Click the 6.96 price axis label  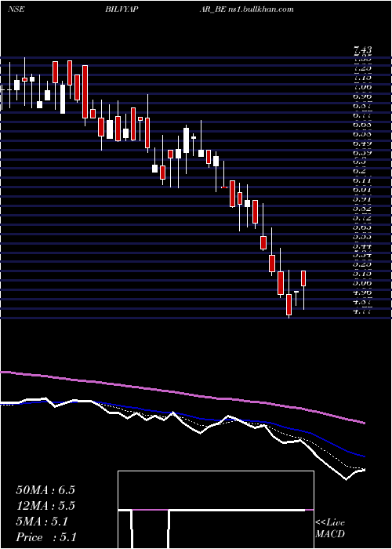(362, 96)
